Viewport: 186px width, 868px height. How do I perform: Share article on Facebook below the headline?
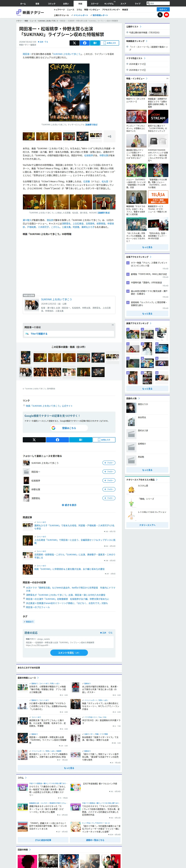point(85,43)
